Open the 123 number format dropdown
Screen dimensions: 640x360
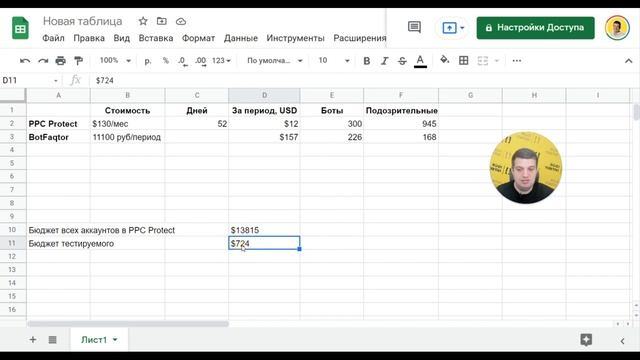(x=221, y=61)
